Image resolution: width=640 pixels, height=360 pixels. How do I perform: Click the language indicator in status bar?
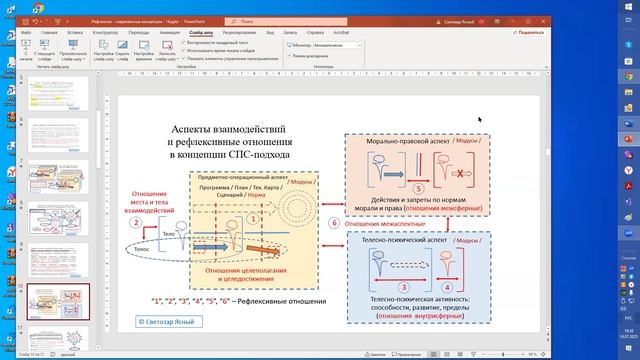[x=68, y=355]
